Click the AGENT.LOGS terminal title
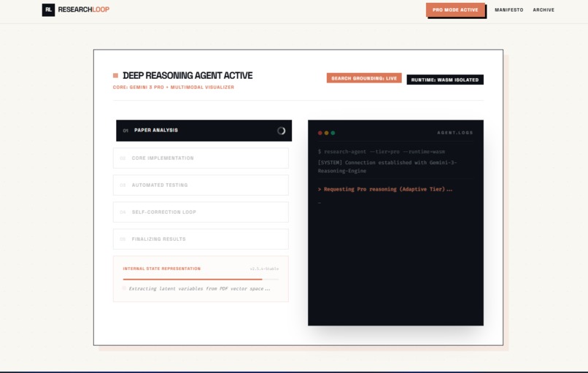The height and width of the screenshot is (373, 588). coord(455,133)
